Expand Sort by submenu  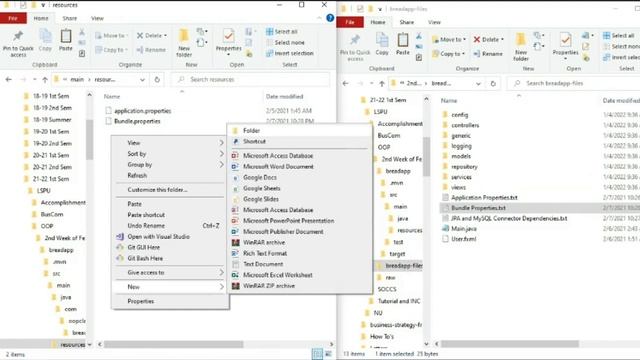pos(170,154)
